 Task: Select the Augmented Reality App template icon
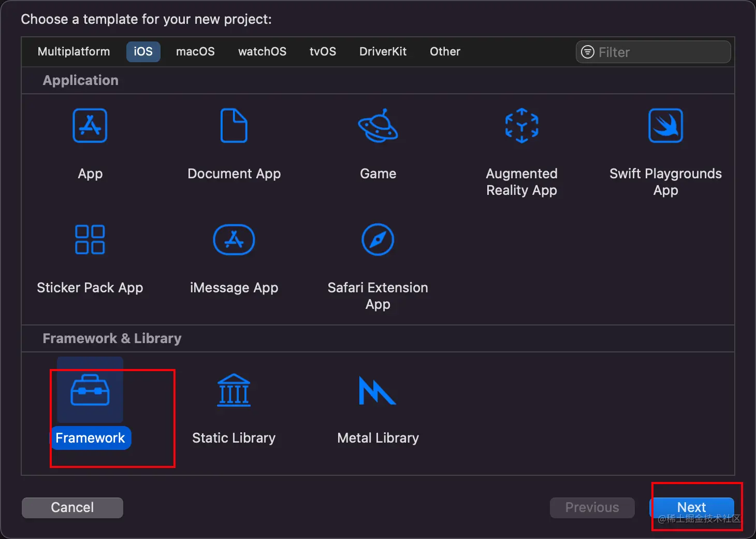(x=522, y=125)
